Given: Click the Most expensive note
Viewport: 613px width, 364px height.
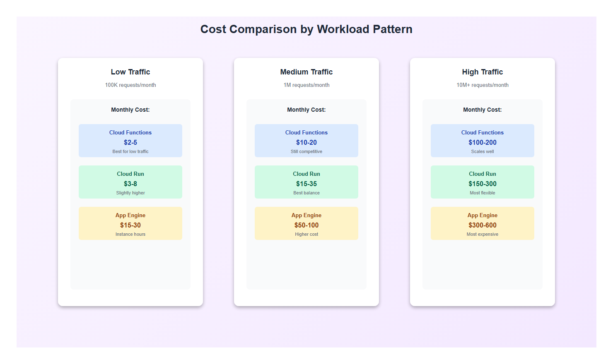Looking at the screenshot, I should pos(483,235).
